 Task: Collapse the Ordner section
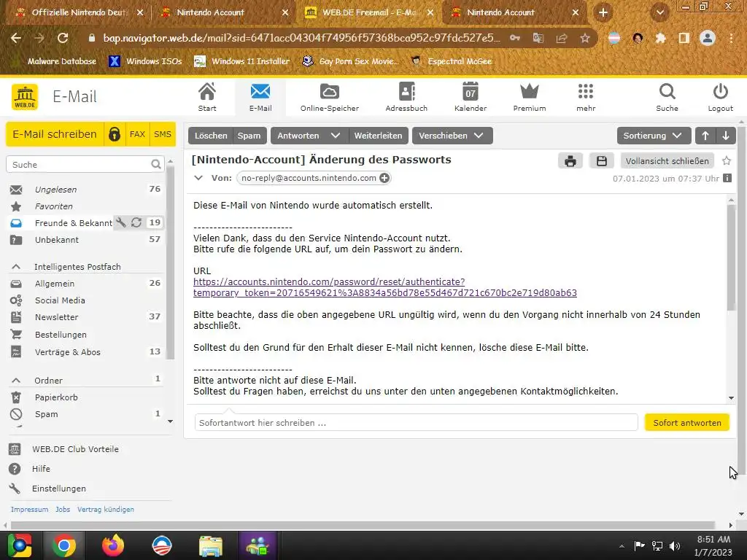[16, 381]
